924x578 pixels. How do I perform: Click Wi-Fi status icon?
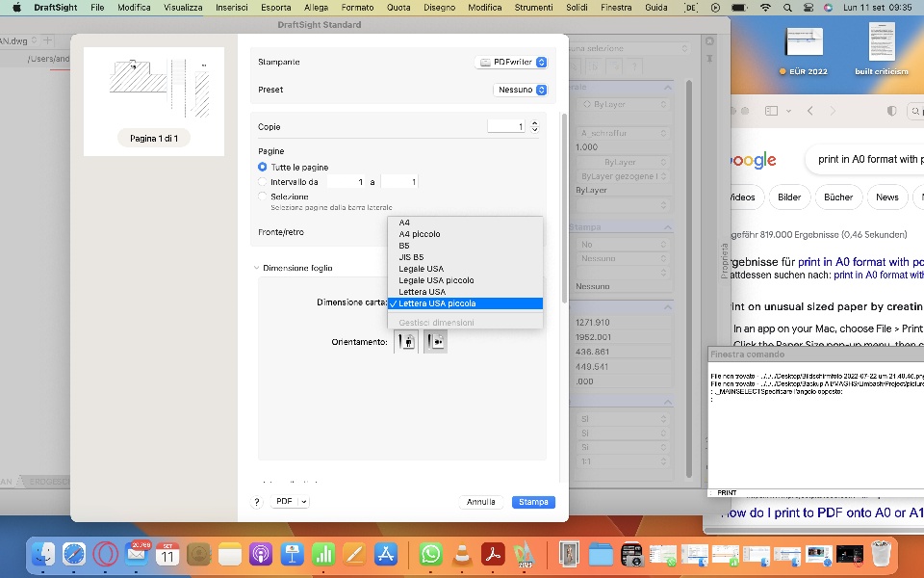point(765,8)
